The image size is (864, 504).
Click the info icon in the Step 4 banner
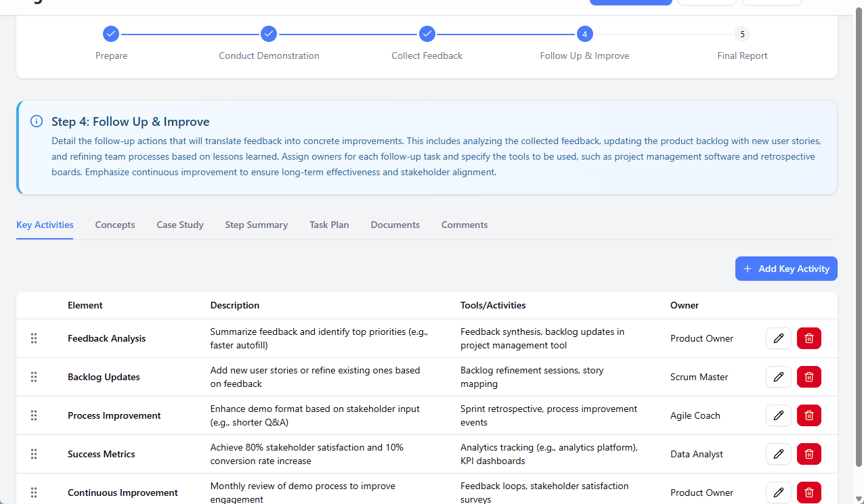coord(36,121)
